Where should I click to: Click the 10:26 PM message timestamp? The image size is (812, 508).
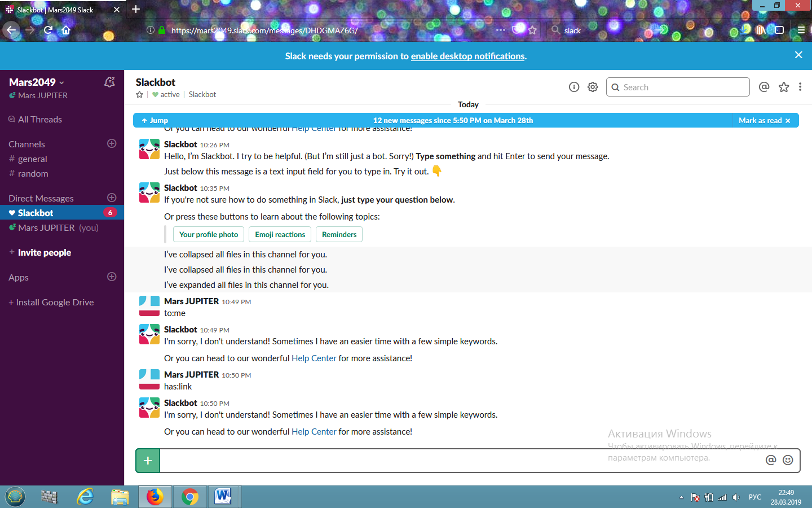(214, 145)
